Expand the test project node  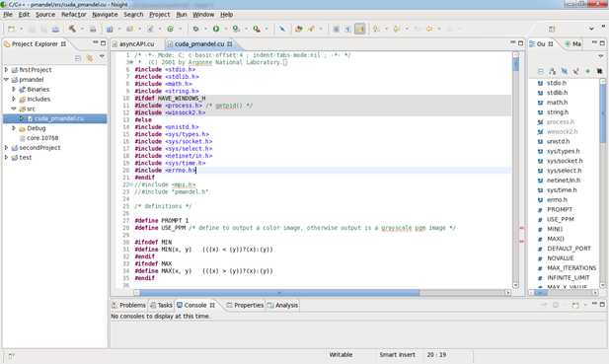6,157
